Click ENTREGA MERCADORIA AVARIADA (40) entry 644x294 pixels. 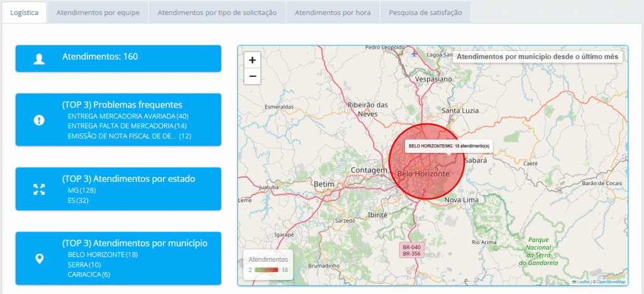128,116
